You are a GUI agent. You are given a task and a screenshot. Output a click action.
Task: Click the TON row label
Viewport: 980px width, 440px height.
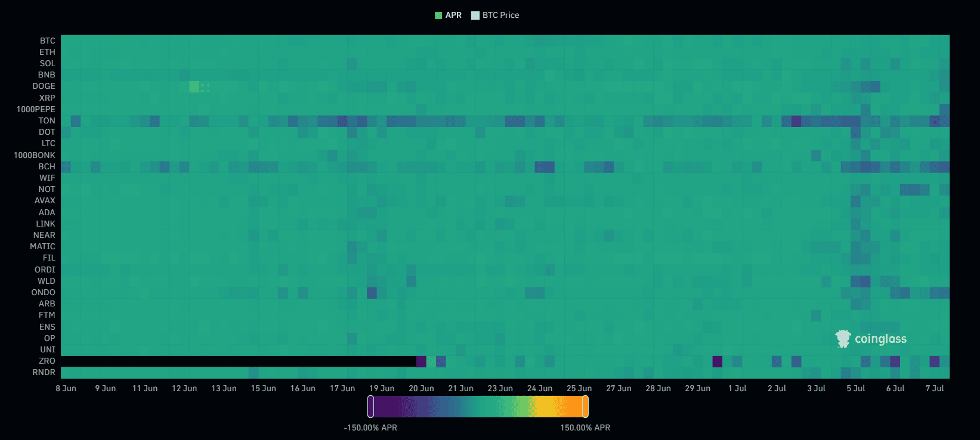(x=47, y=120)
